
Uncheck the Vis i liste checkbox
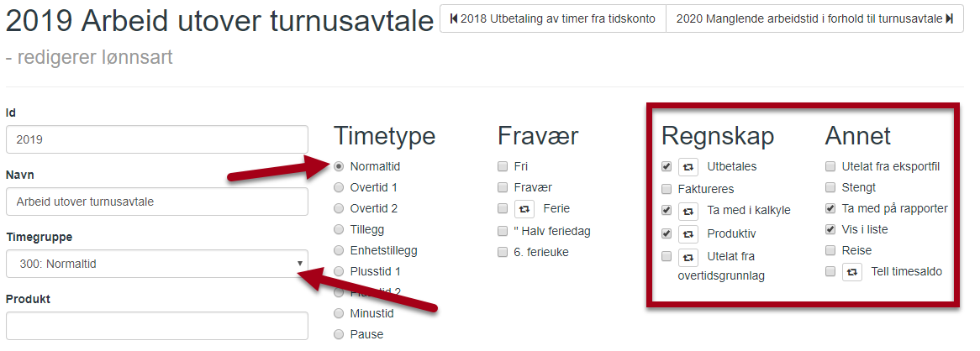(x=830, y=229)
